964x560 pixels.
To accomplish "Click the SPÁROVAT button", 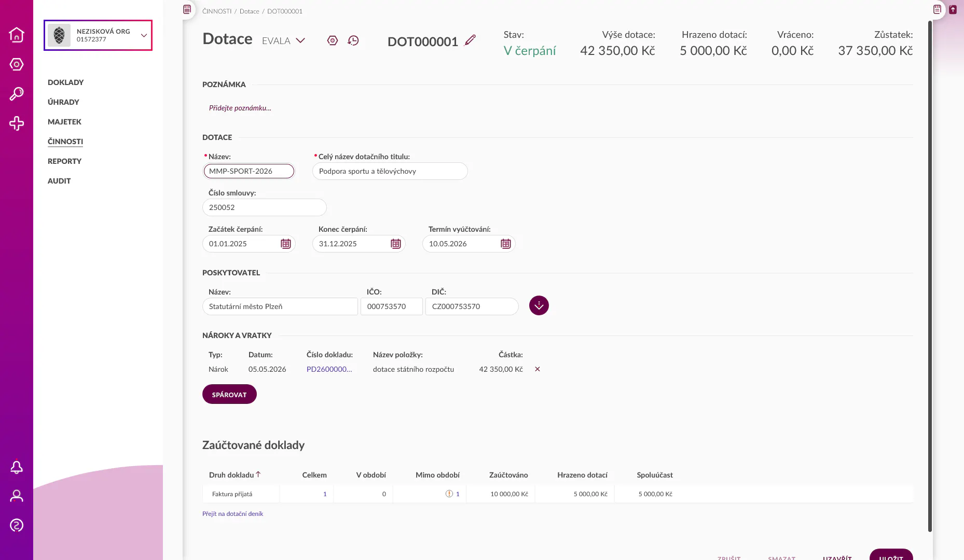I will point(229,394).
